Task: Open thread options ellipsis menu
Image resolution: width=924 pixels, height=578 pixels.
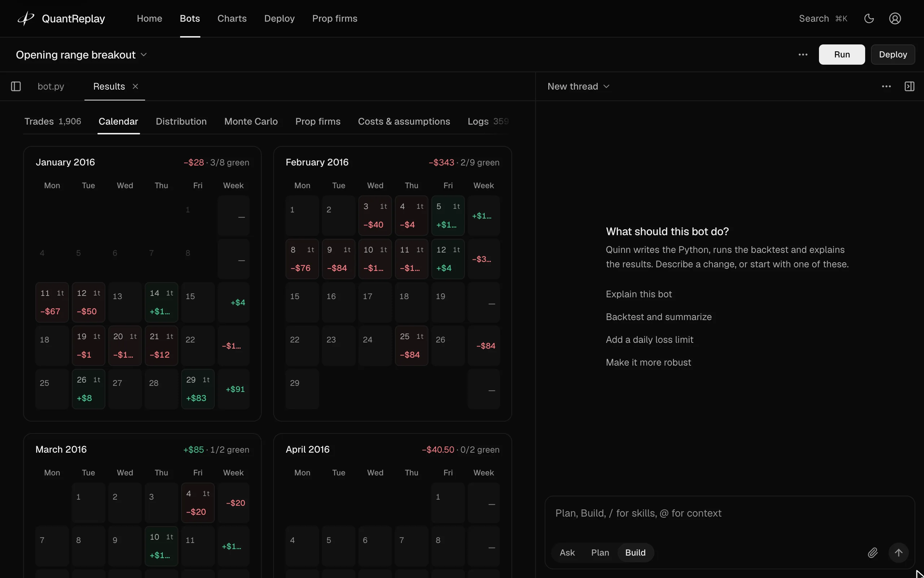Action: [x=886, y=86]
